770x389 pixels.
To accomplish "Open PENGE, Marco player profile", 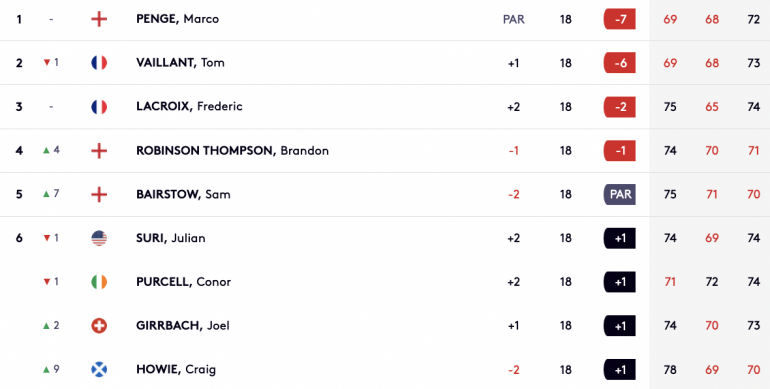I will 178,19.
